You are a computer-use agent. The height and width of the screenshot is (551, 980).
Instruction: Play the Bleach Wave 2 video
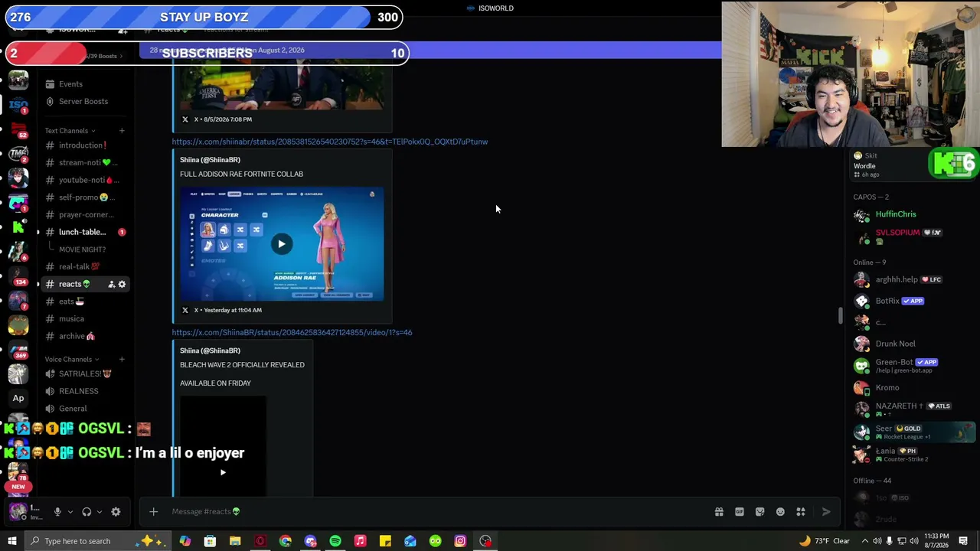[x=223, y=472]
